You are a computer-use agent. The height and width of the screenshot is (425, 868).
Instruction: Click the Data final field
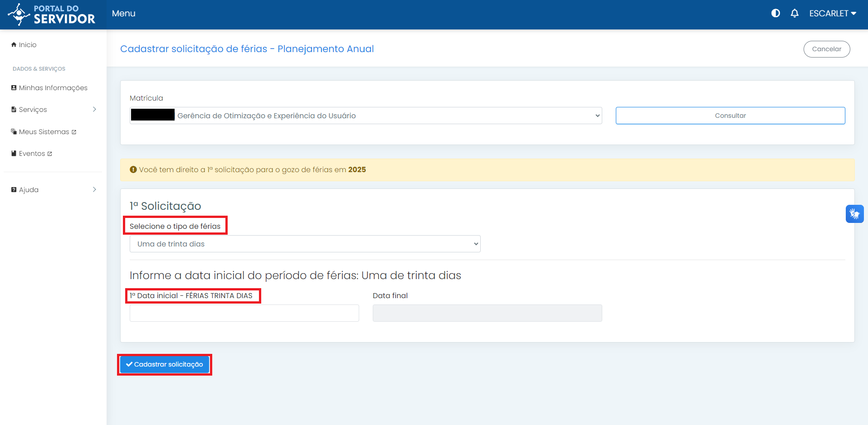pos(487,313)
